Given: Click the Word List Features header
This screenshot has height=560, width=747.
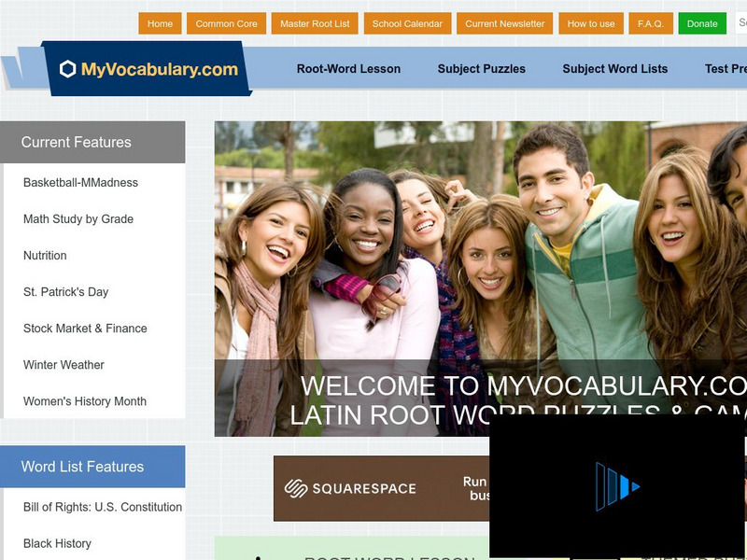Looking at the screenshot, I should click(92, 467).
